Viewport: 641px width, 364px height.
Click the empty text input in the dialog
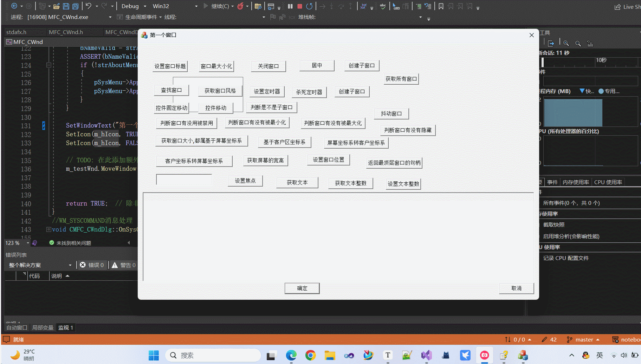tap(183, 179)
